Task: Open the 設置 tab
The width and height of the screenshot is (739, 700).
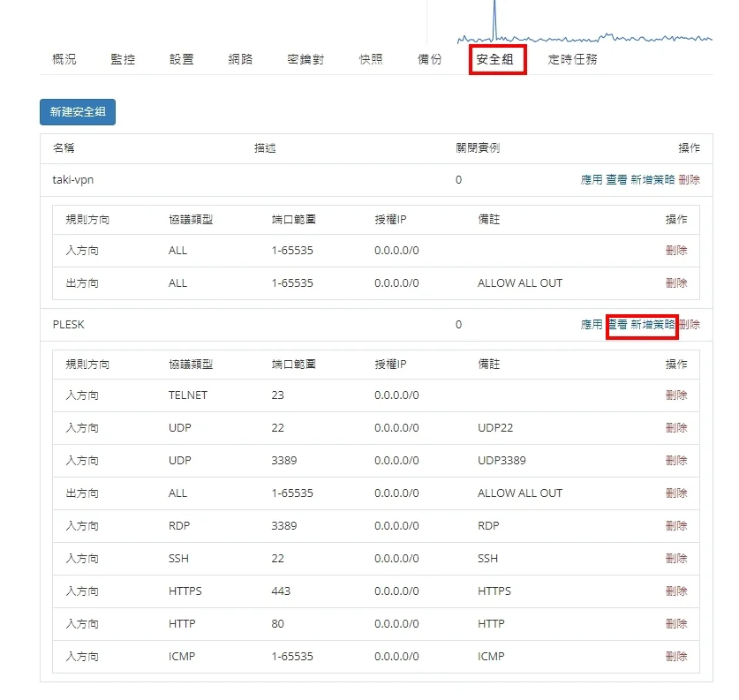Action: tap(182, 59)
